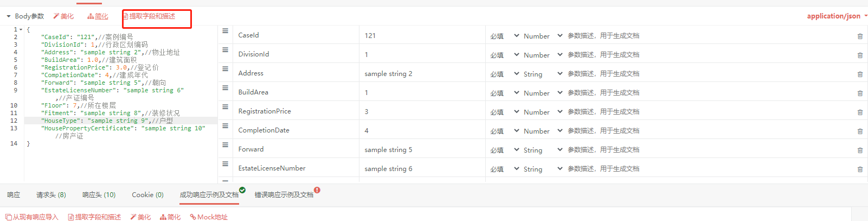Click the trash icon for Address row
The width and height of the screenshot is (868, 221).
(860, 74)
